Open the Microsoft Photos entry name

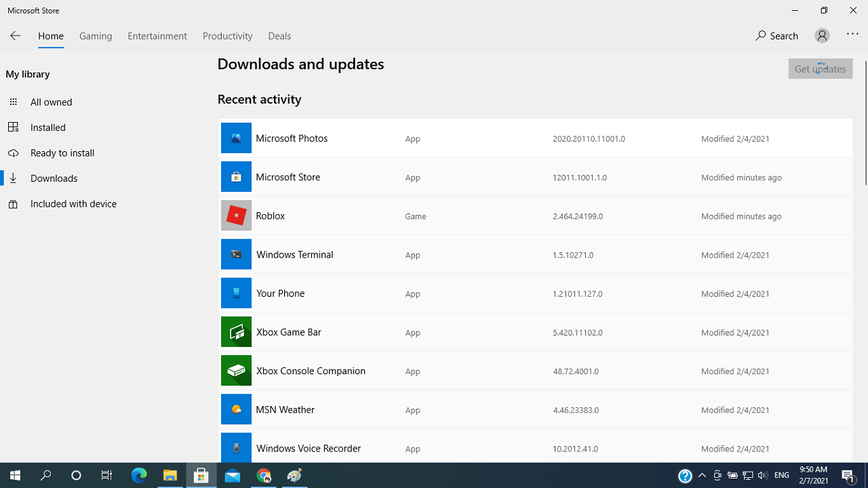(292, 138)
